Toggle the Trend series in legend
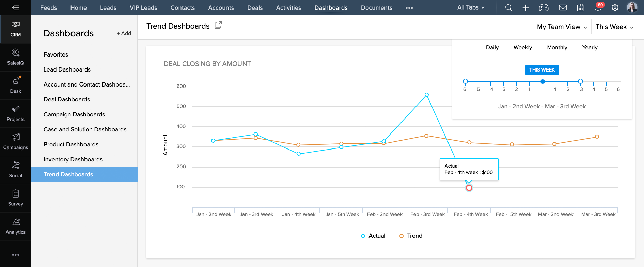This screenshot has width=644, height=267. point(410,236)
